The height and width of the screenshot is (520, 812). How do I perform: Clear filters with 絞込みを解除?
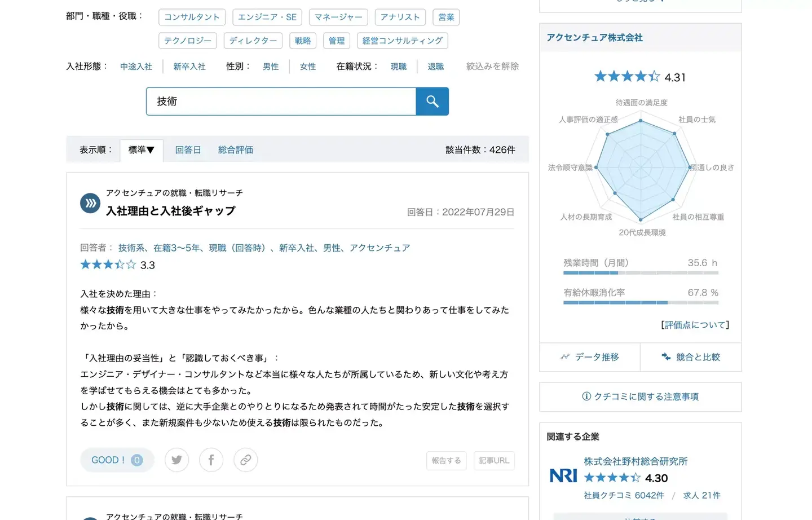point(492,67)
